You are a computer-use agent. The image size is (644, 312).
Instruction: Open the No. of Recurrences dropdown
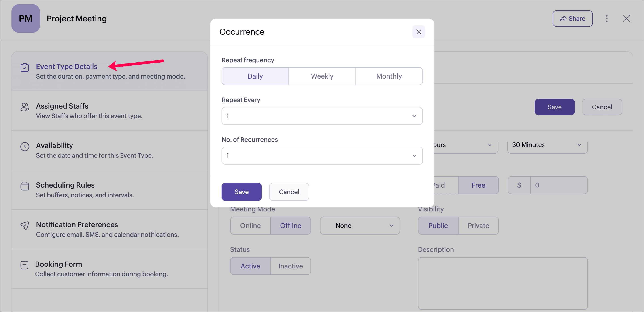coord(322,156)
